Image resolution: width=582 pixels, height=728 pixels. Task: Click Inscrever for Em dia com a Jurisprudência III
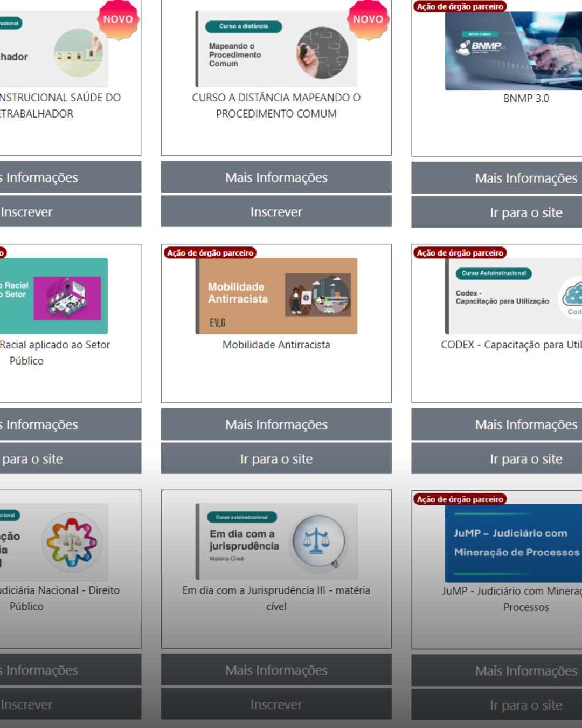[276, 704]
